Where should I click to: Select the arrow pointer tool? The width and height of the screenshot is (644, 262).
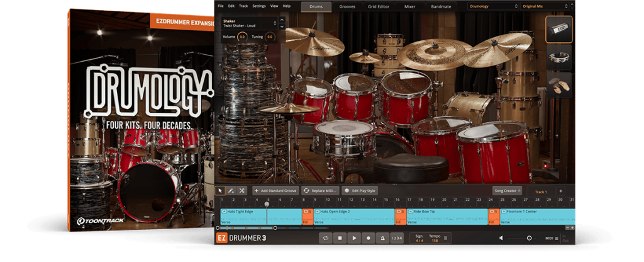tap(219, 191)
